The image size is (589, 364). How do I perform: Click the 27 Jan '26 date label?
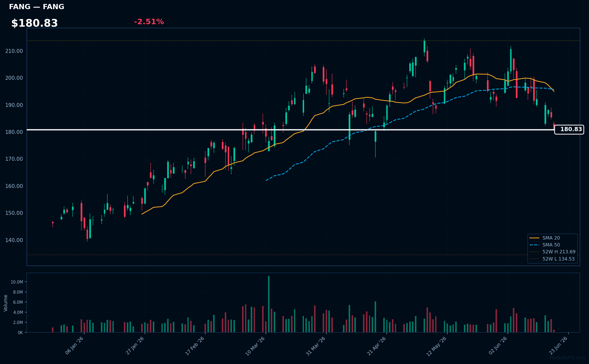point(135,346)
